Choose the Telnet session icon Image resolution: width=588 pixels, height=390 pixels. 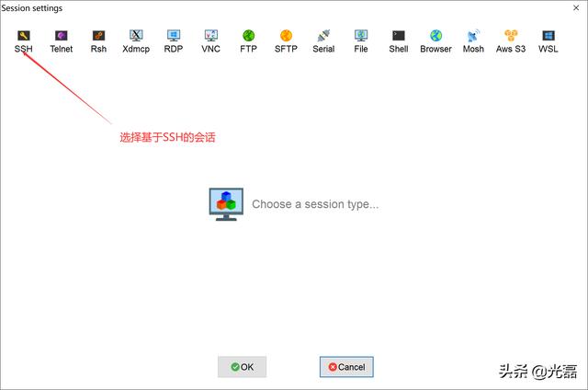[x=62, y=41]
